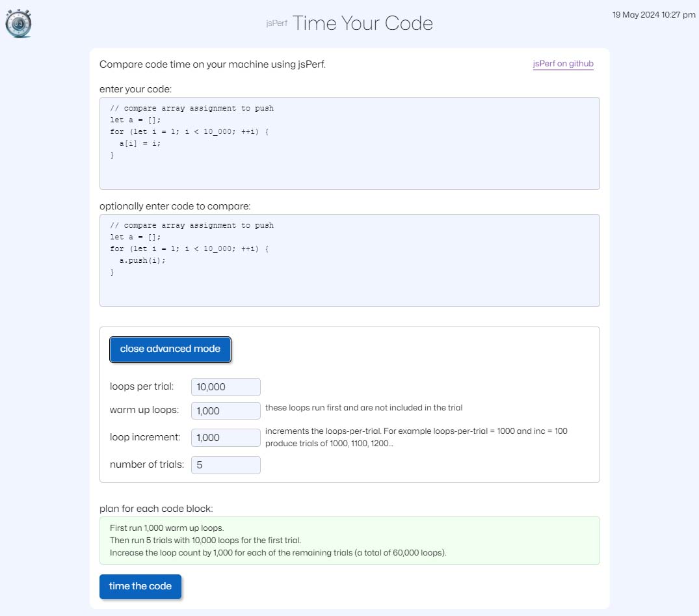Focus the 'enter your code' text area
699x616 pixels.
point(350,143)
